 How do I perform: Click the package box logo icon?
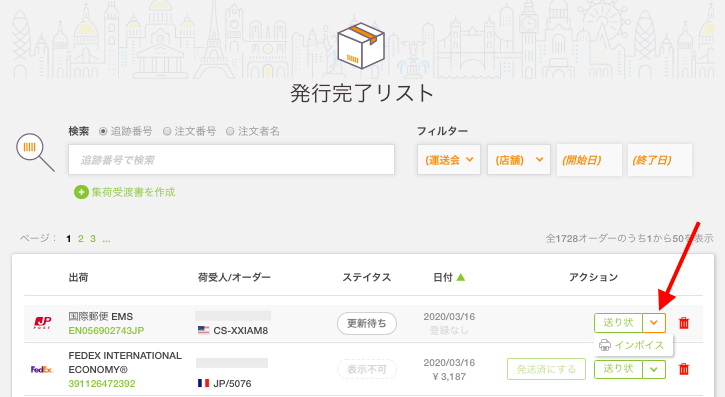[361, 46]
